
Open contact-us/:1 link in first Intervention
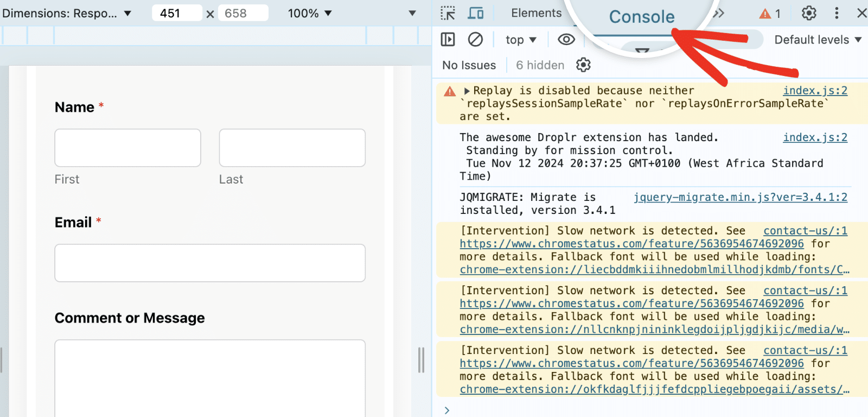(x=806, y=231)
